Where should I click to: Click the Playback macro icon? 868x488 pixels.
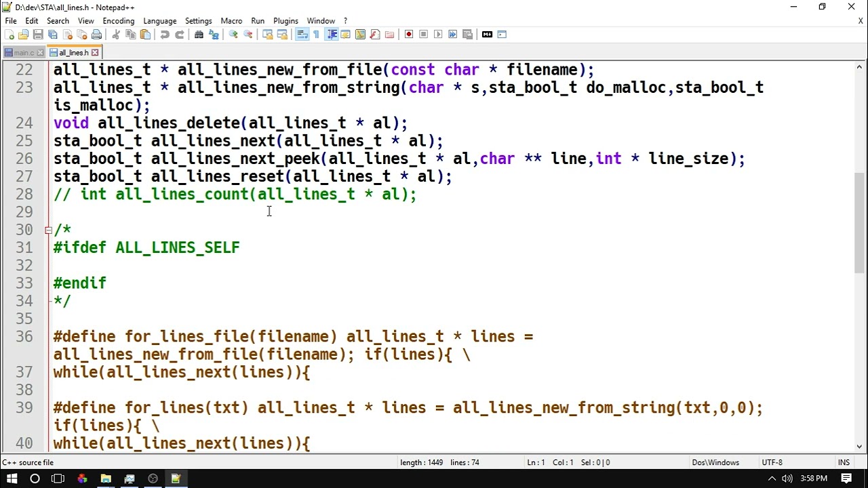[x=438, y=35]
